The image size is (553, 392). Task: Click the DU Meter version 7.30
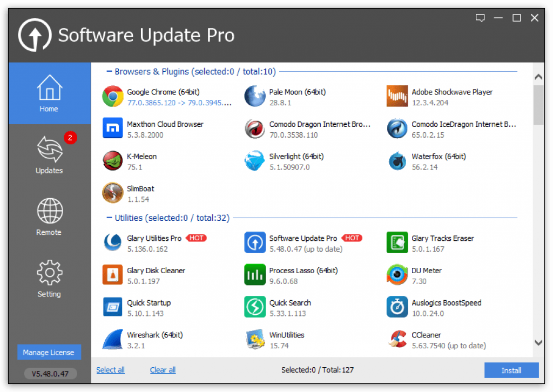click(419, 281)
